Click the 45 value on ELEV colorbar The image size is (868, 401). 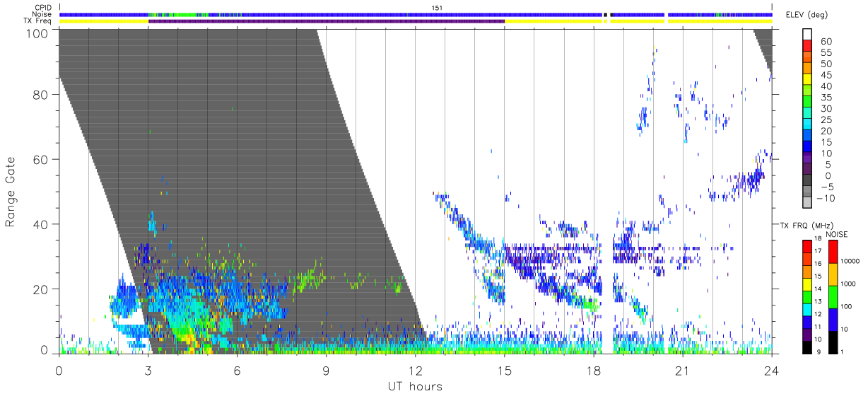826,75
